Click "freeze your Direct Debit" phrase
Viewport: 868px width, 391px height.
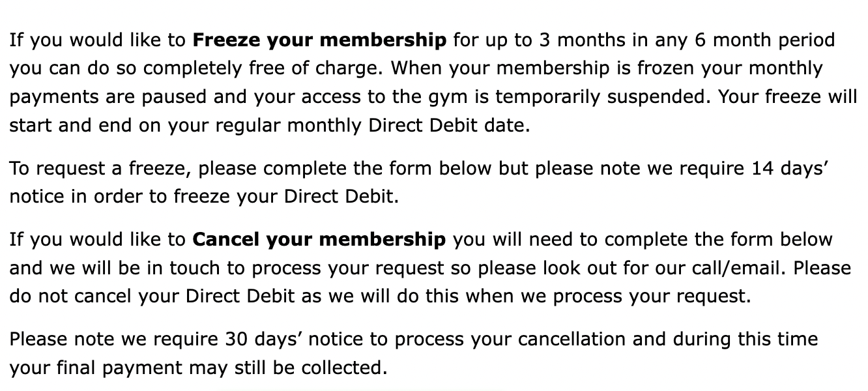pyautogui.click(x=284, y=197)
